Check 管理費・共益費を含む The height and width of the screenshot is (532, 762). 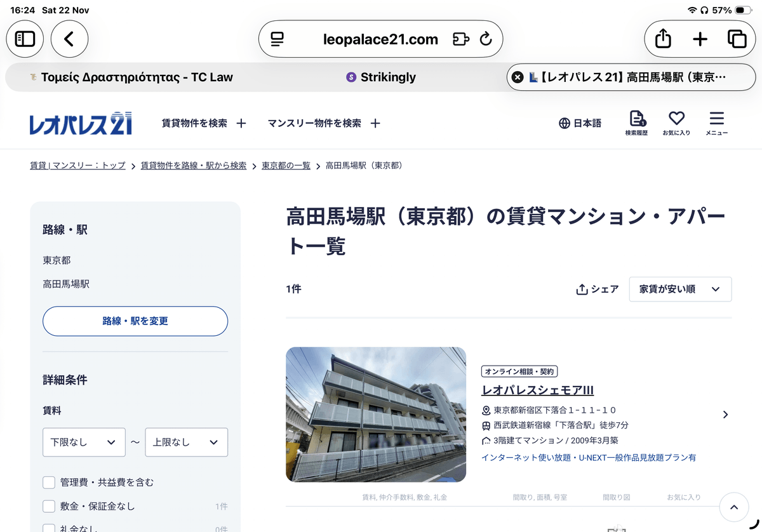click(49, 482)
